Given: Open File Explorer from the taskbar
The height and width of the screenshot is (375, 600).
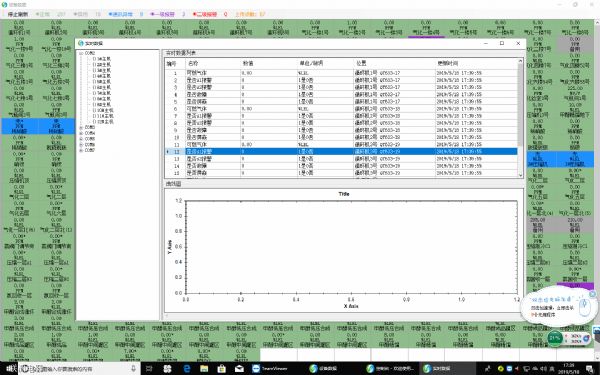Looking at the screenshot, I should (204, 368).
